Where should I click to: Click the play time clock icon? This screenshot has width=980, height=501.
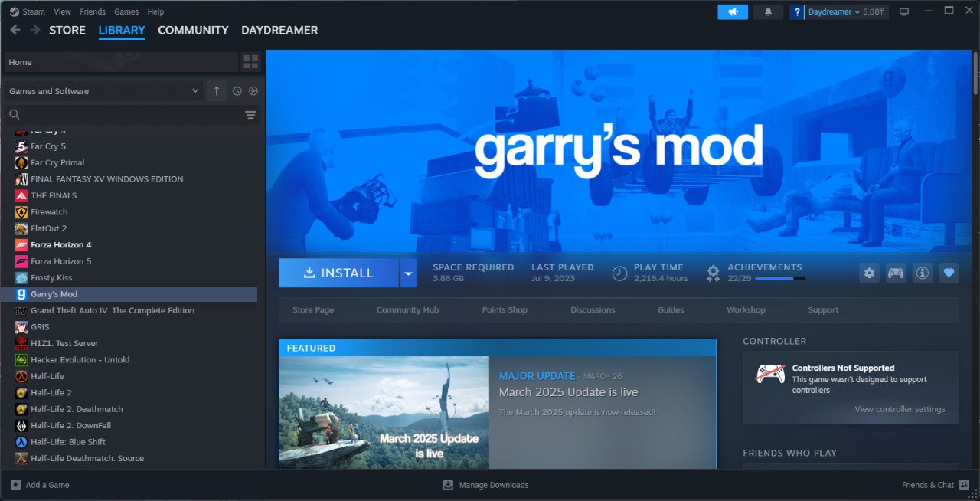click(x=619, y=273)
